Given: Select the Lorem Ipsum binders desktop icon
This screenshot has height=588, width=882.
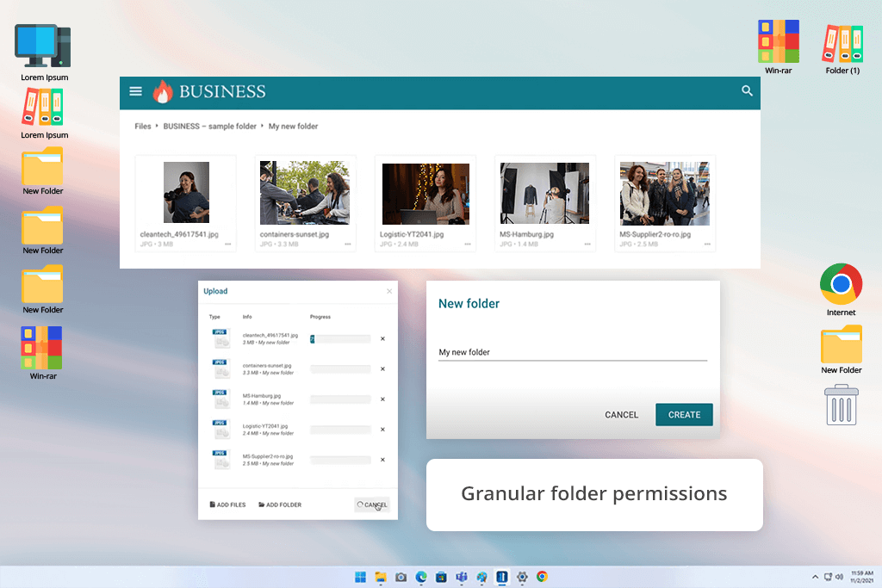Looking at the screenshot, I should click(44, 115).
